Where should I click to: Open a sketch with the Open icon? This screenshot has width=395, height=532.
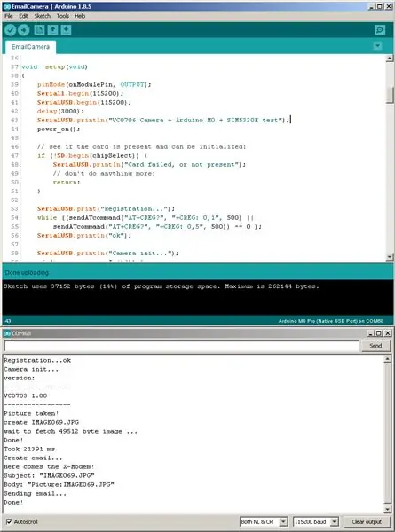[52, 30]
